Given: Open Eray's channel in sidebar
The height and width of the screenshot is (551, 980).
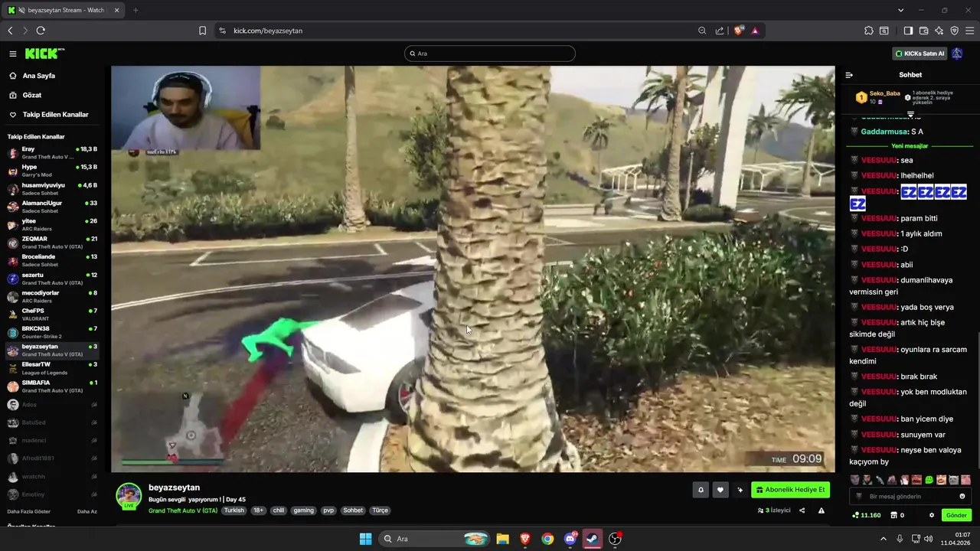Looking at the screenshot, I should coord(52,152).
